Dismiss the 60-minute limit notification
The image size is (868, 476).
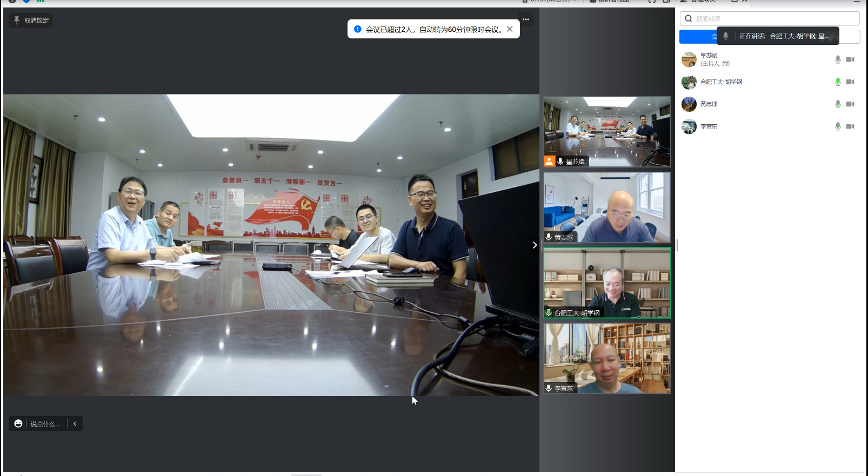510,29
